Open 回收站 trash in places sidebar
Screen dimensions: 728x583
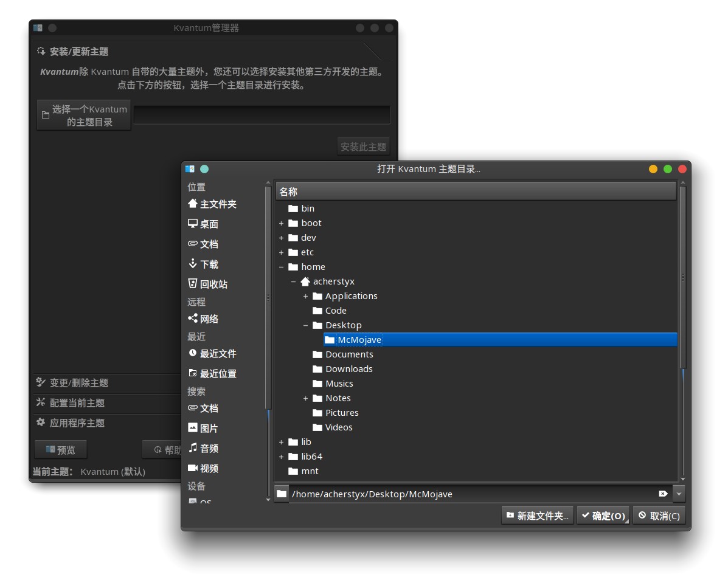coord(207,284)
